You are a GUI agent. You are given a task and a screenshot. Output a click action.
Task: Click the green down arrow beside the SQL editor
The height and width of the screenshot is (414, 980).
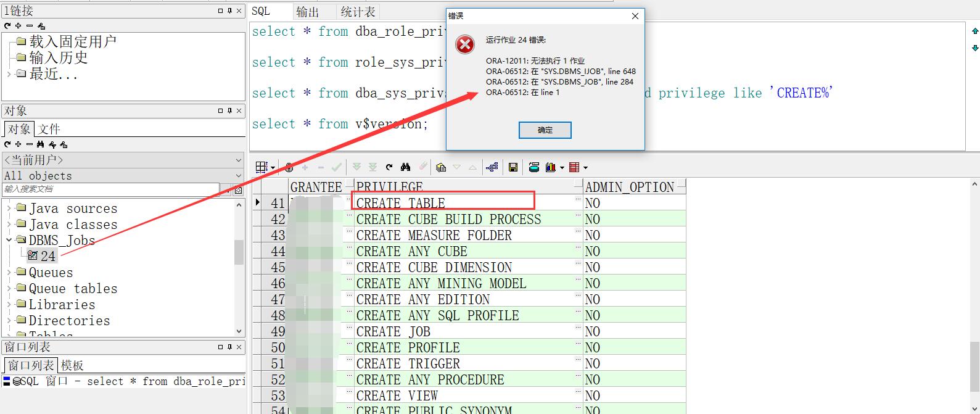(x=975, y=48)
